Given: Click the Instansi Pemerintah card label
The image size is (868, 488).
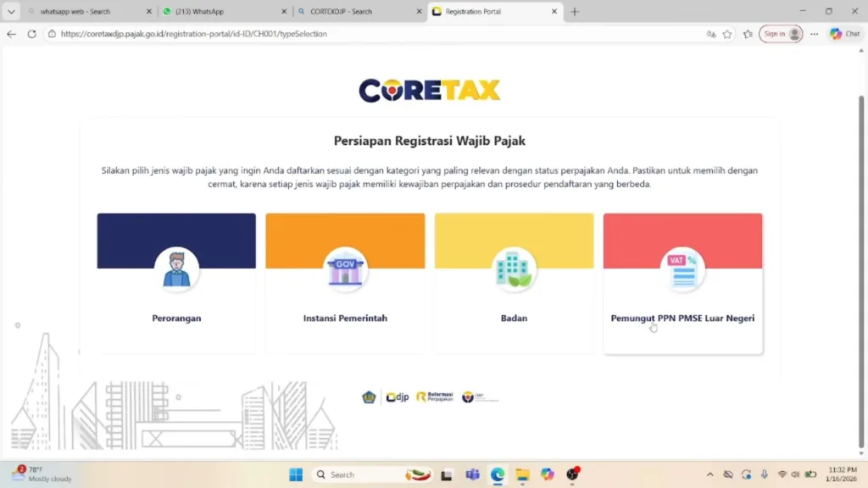Looking at the screenshot, I should (x=346, y=319).
